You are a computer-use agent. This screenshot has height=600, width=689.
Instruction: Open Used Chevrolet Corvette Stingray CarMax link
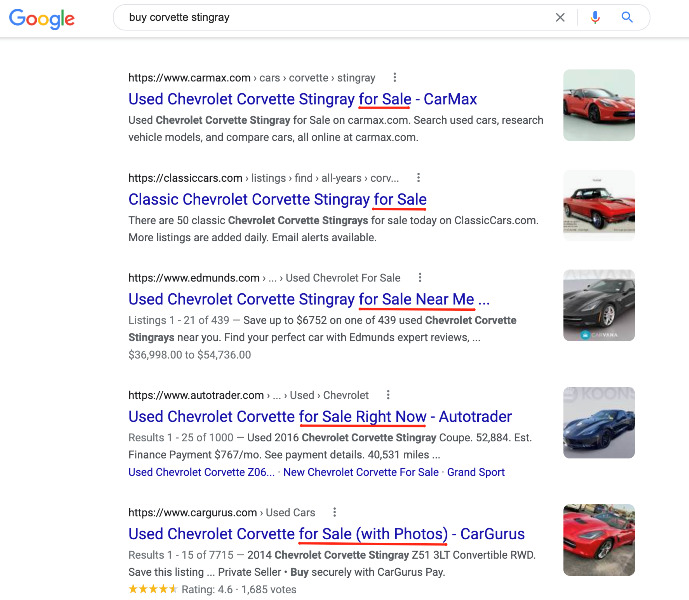(302, 99)
